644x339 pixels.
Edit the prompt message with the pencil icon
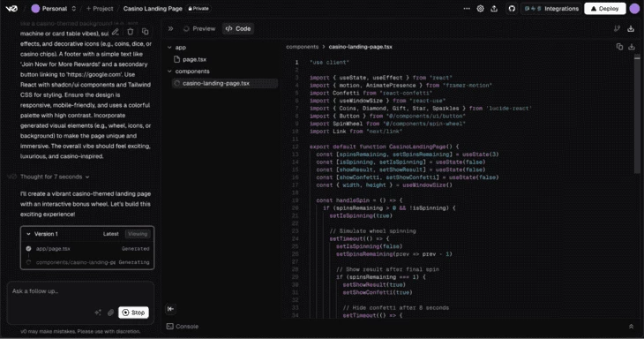tap(116, 32)
